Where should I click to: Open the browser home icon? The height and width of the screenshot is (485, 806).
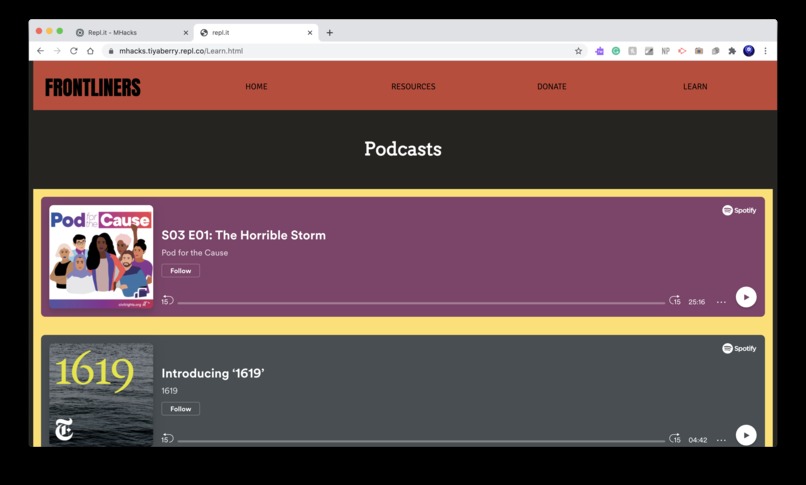[x=90, y=51]
